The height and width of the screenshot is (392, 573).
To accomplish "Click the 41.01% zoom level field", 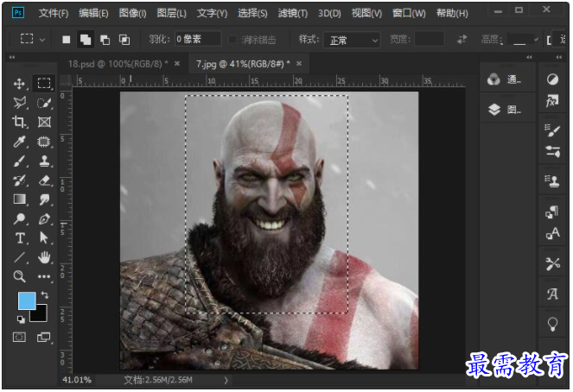I will [x=77, y=380].
